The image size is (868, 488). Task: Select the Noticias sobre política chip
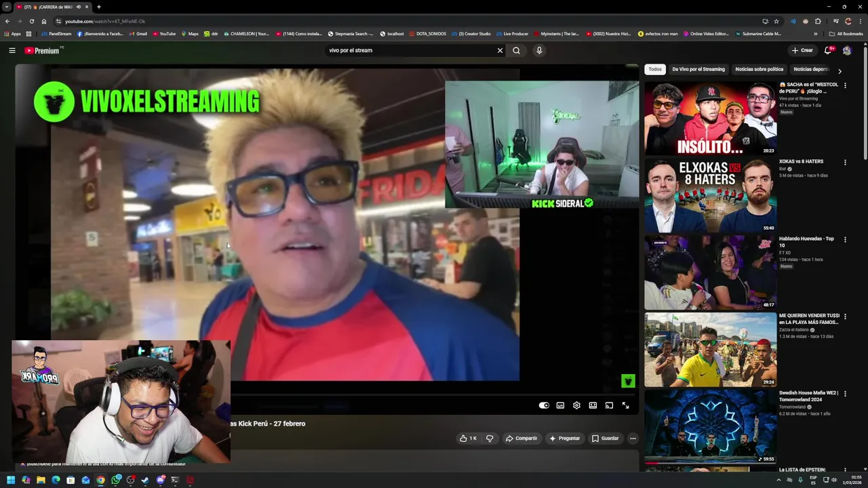click(x=759, y=69)
